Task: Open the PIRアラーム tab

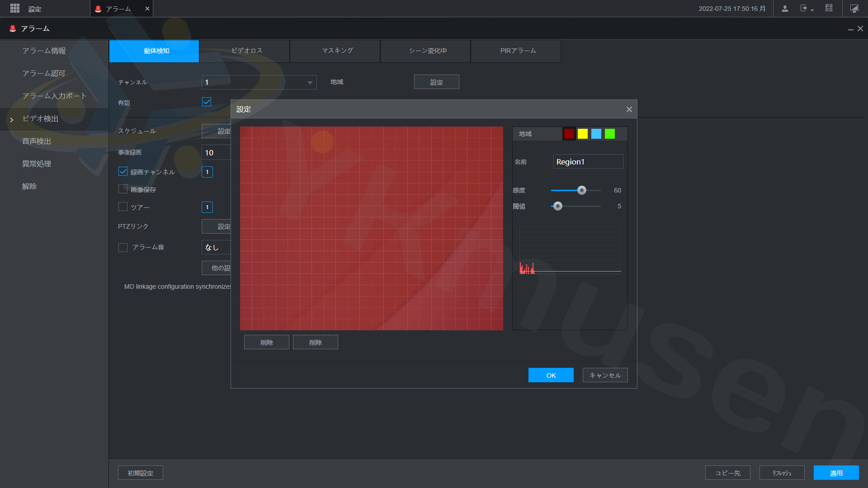Action: click(518, 51)
